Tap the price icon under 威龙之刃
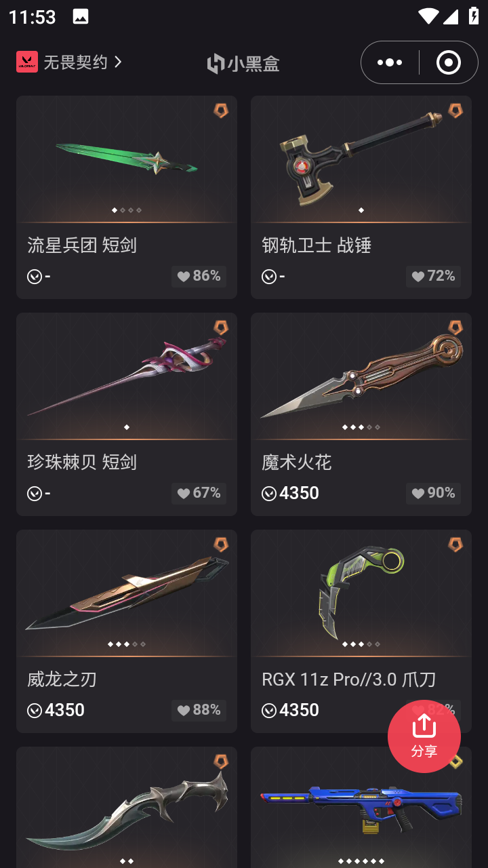488x868 pixels. click(35, 711)
